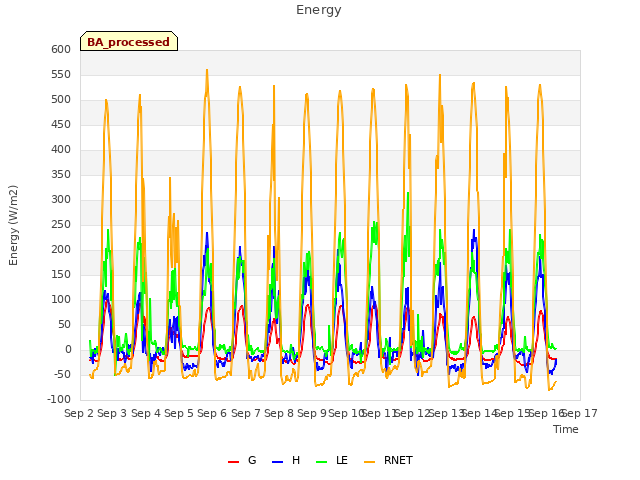This screenshot has width=640, height=480.
Task: Click the -100 y-axis tick label
Action: click(x=59, y=400)
